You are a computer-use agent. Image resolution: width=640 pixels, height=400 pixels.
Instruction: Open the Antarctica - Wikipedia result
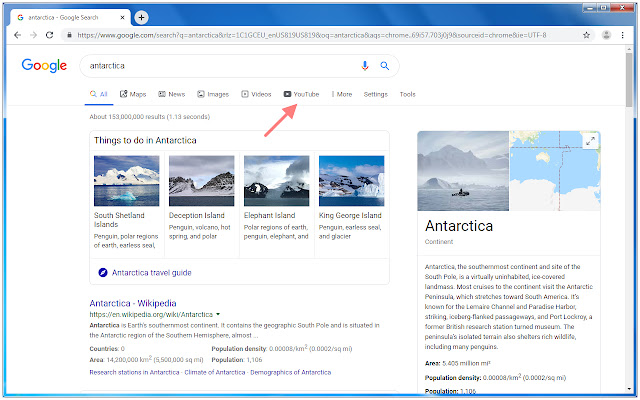133,303
